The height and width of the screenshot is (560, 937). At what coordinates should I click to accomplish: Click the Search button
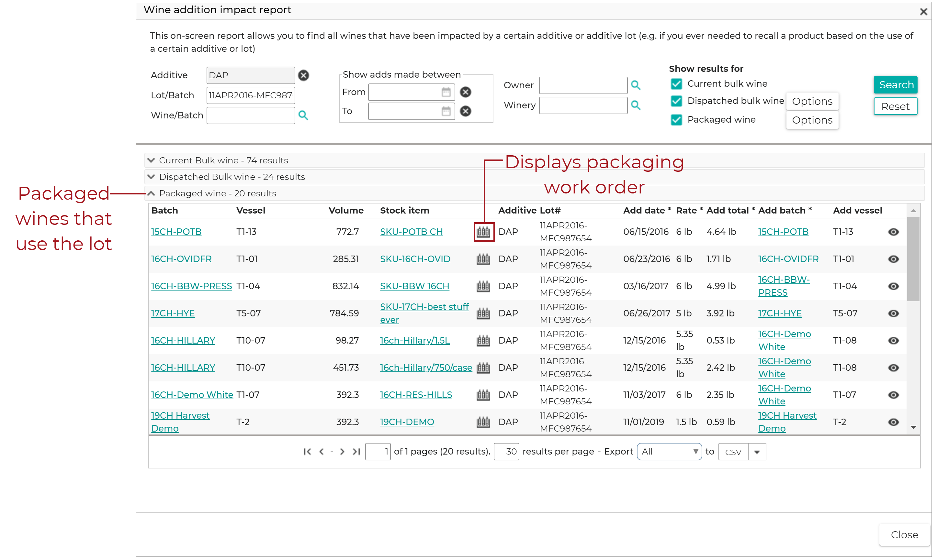click(x=896, y=84)
